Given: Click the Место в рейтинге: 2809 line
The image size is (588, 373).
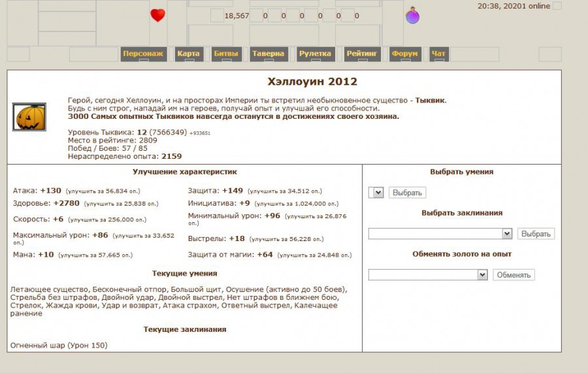Looking at the screenshot, I should point(112,140).
